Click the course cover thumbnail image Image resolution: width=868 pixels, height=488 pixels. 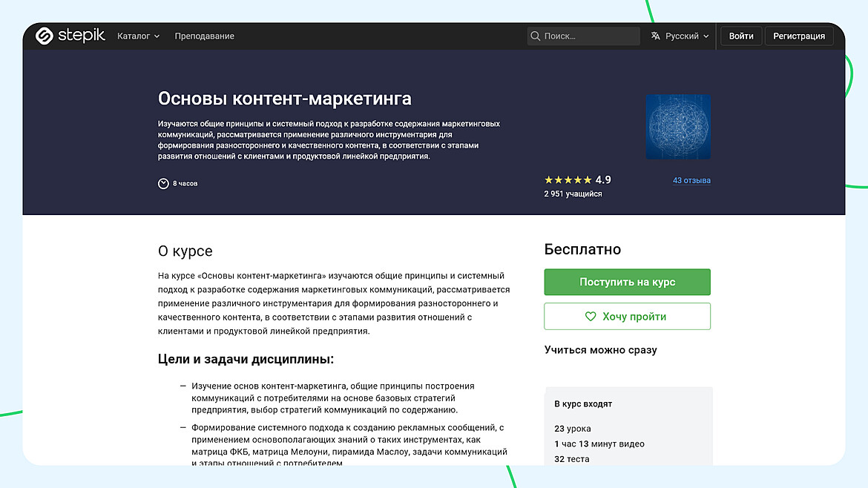[x=677, y=126]
